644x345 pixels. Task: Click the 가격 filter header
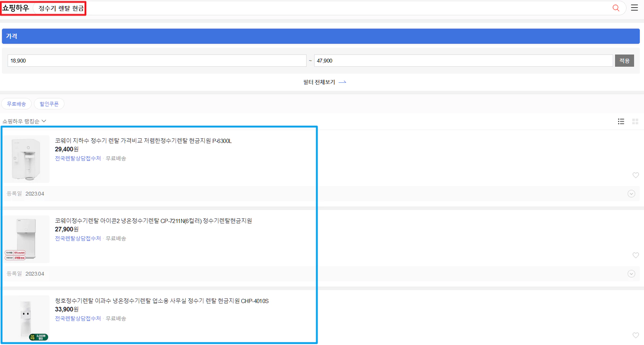click(321, 36)
